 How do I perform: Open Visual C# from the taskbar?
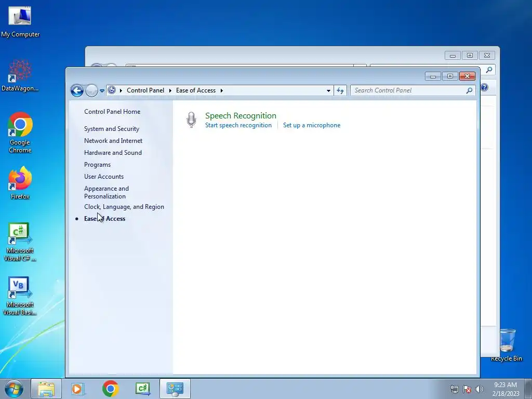click(x=142, y=389)
